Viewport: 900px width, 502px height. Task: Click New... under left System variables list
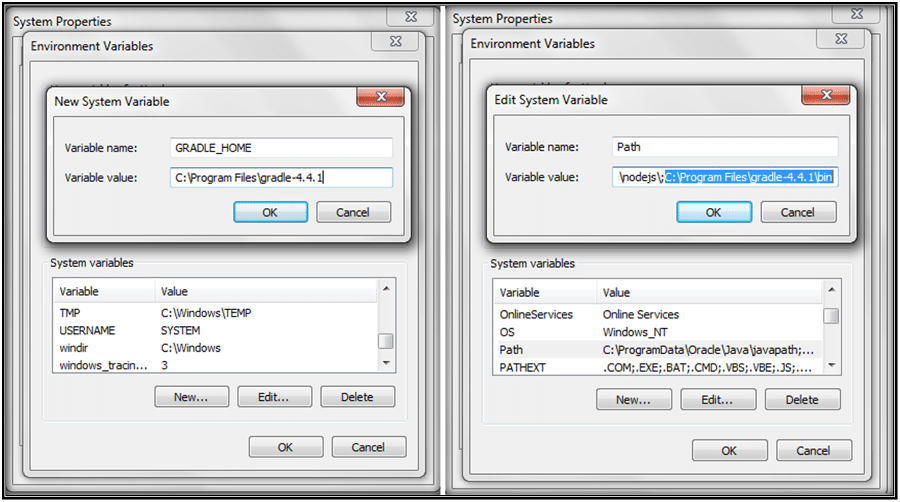(191, 397)
